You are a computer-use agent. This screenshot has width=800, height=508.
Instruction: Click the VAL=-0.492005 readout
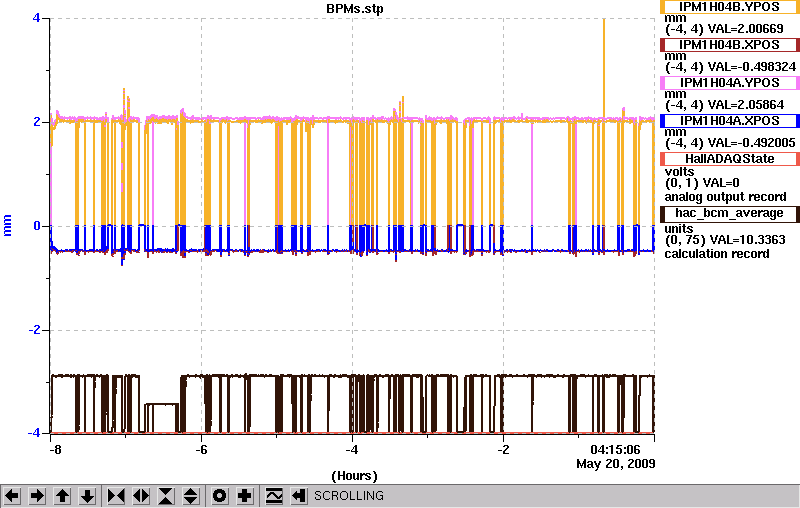coord(752,143)
